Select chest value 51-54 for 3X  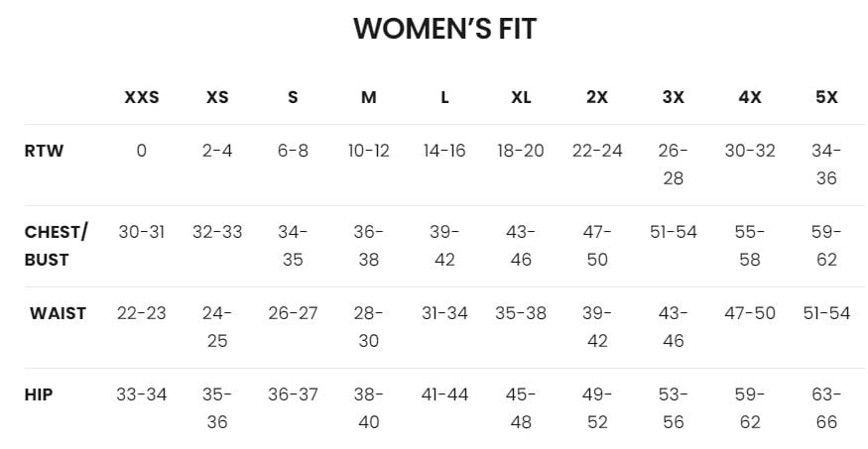674,232
